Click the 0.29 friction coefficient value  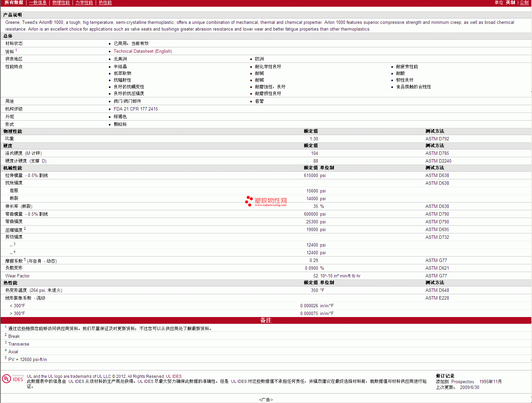pos(314,261)
